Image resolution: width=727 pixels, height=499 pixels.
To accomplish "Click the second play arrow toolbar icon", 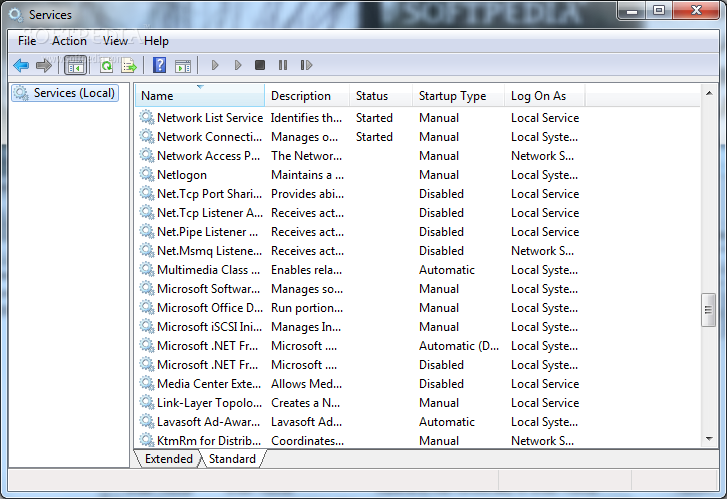I will coord(238,65).
